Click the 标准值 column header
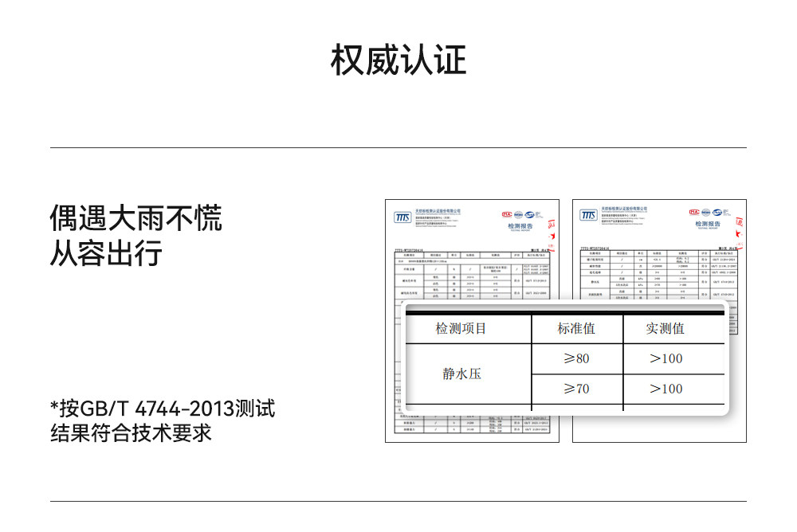 576,329
